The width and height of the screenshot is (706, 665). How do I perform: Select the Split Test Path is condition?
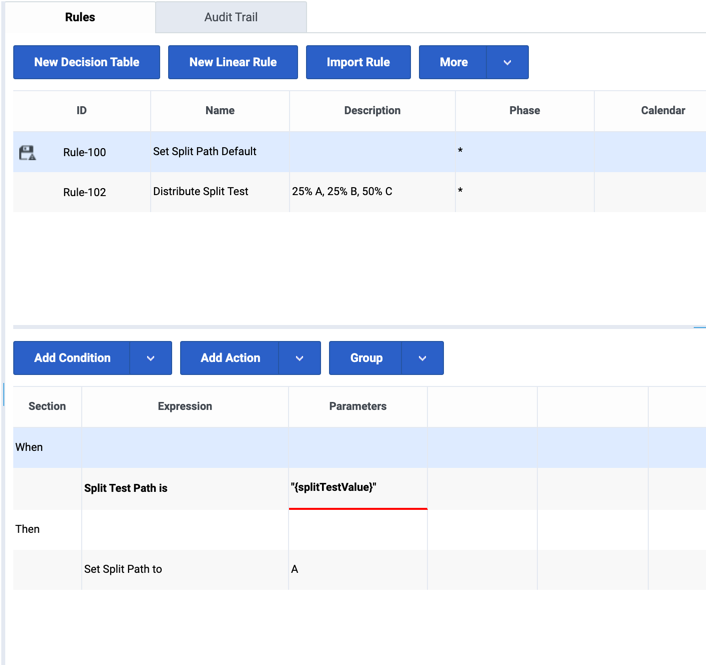(126, 488)
